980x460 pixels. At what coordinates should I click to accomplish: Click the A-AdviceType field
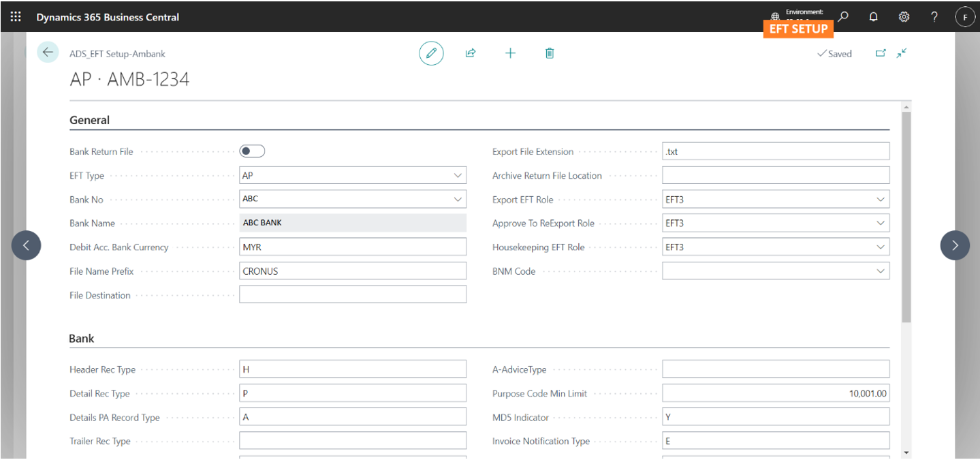click(x=776, y=369)
